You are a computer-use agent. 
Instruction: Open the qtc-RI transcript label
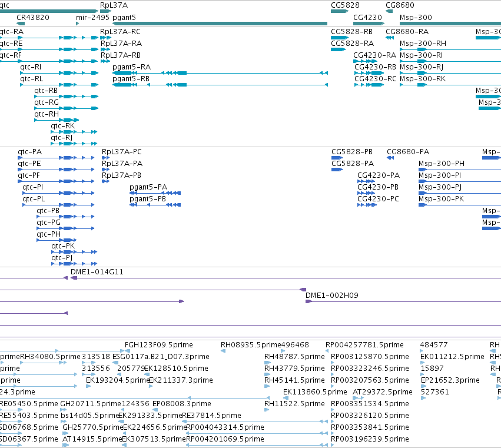click(31, 67)
